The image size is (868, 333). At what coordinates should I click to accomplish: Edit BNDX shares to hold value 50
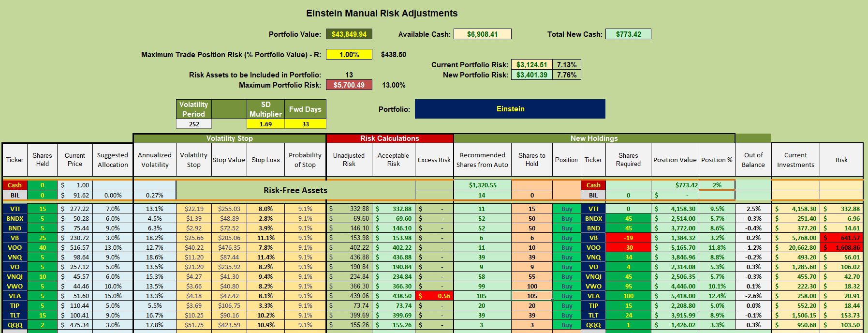(x=532, y=218)
